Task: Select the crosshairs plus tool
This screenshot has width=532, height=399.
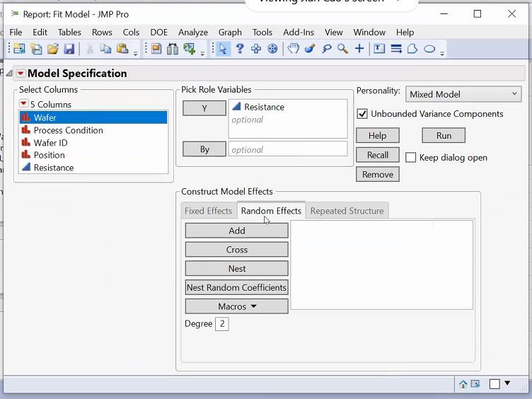Action: [359, 49]
